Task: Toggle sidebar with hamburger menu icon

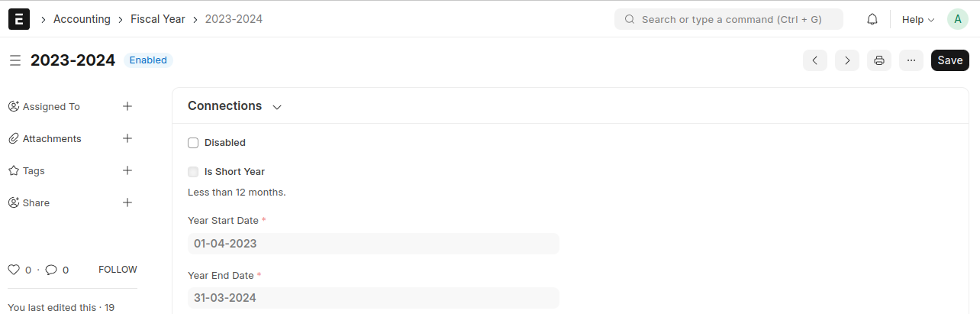Action: pyautogui.click(x=15, y=60)
